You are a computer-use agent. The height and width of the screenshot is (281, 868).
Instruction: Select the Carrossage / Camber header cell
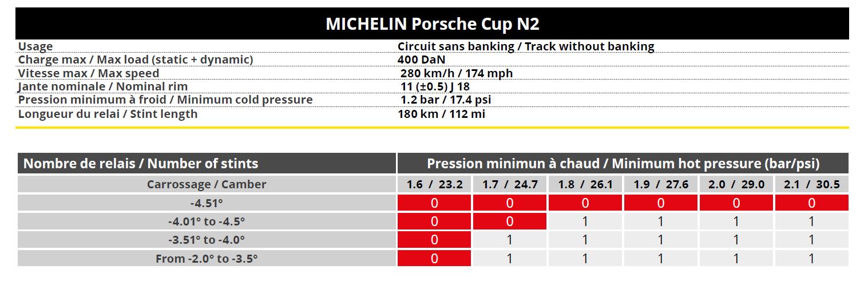click(x=207, y=184)
